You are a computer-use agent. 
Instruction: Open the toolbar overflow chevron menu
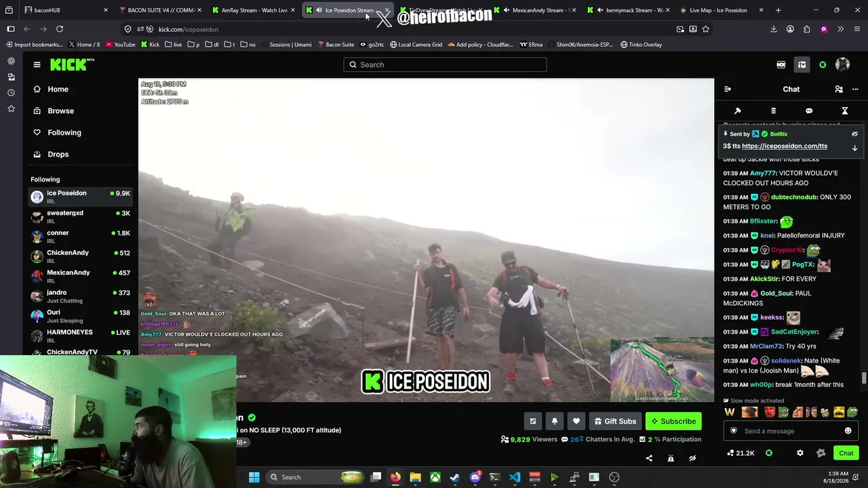(x=840, y=29)
